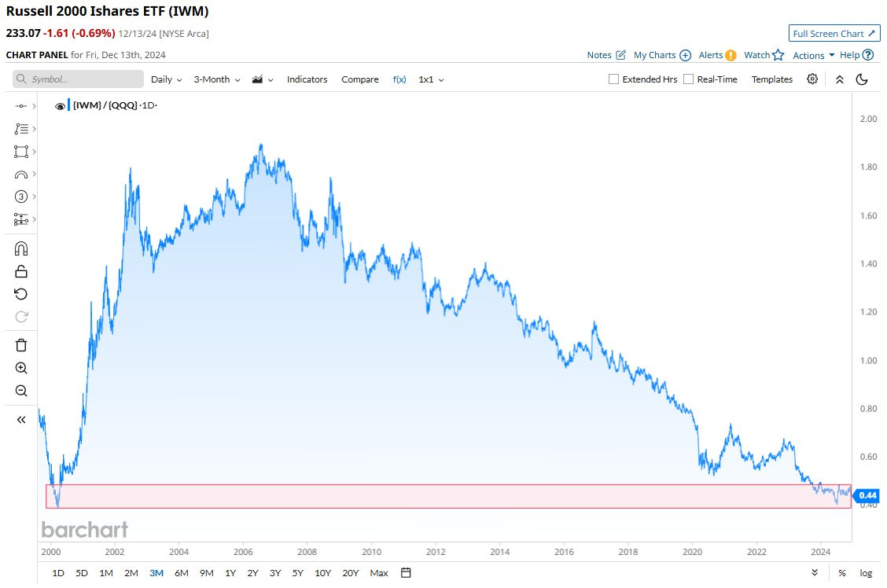The height and width of the screenshot is (588, 887).
Task: Open the Indicators menu
Action: (x=307, y=79)
